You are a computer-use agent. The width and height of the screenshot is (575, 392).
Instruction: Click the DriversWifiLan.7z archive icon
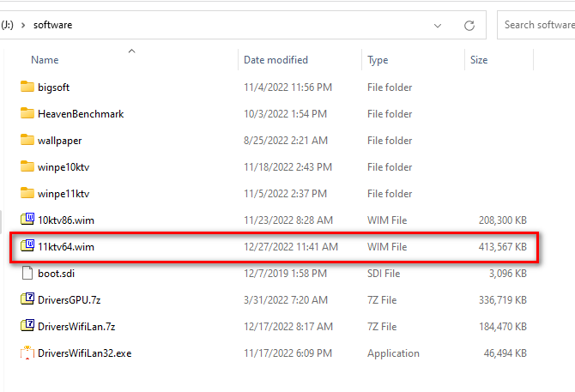[x=27, y=325]
